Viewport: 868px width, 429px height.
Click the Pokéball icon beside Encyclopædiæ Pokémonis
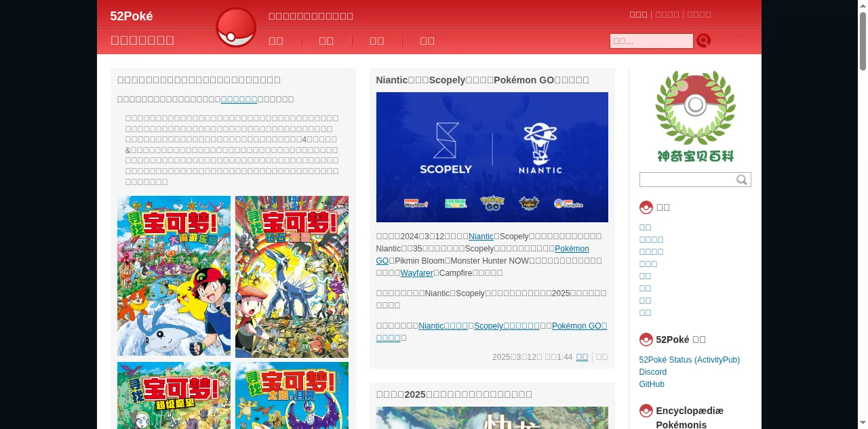[646, 411]
